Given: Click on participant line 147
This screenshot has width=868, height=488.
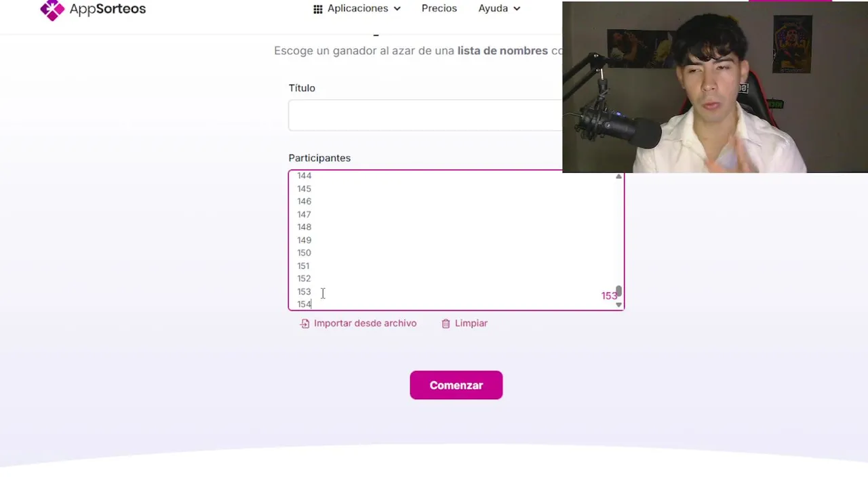Looking at the screenshot, I should (304, 214).
